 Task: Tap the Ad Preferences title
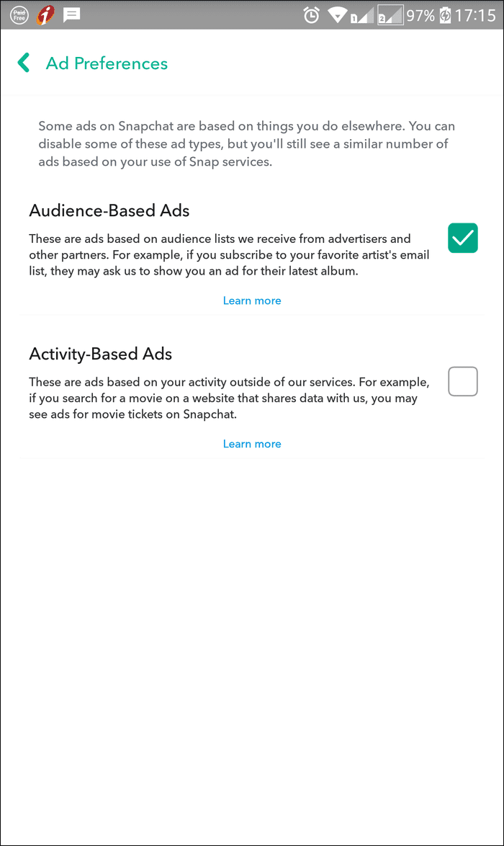[x=107, y=63]
